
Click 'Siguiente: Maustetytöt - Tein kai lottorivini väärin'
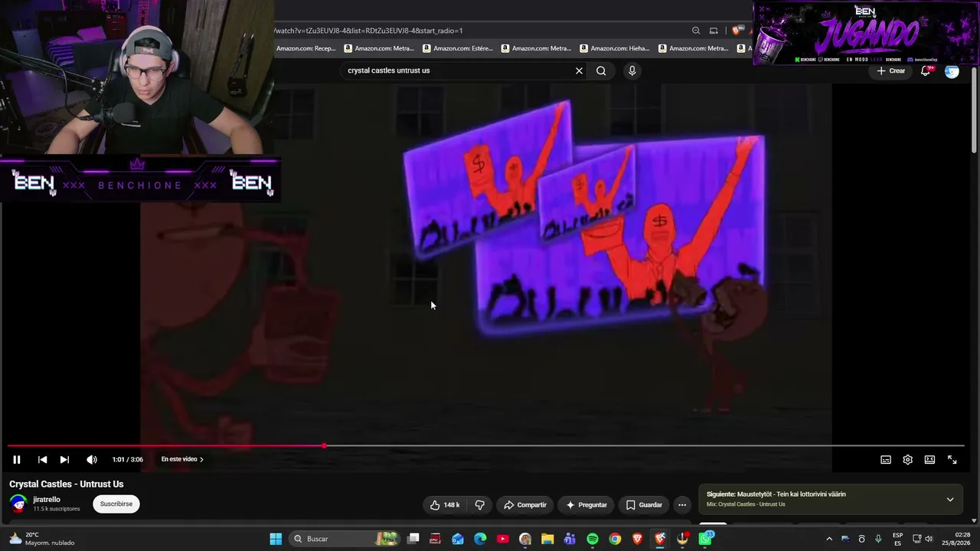[776, 494]
